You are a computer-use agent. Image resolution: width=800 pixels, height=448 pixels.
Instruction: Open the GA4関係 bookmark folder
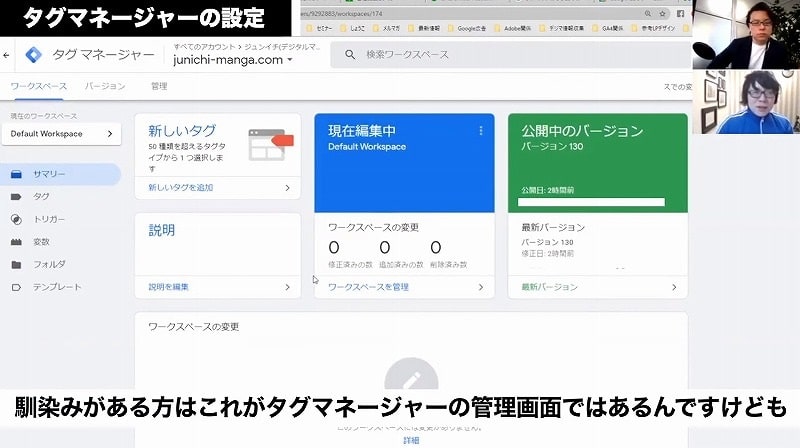tap(608, 29)
